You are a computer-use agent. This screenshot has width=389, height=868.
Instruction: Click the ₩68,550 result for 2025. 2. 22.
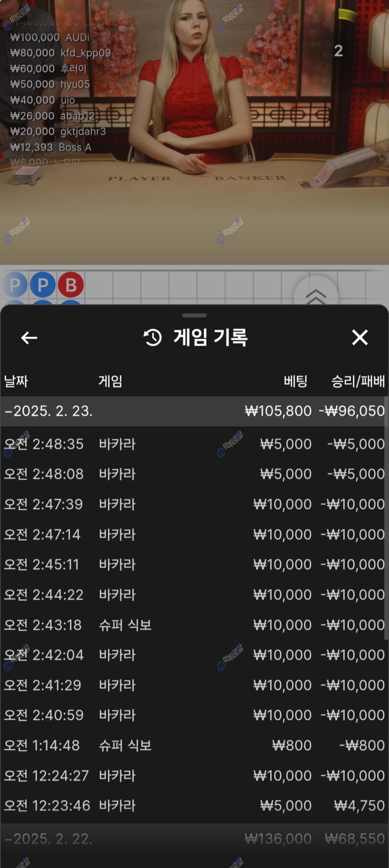[x=355, y=839]
